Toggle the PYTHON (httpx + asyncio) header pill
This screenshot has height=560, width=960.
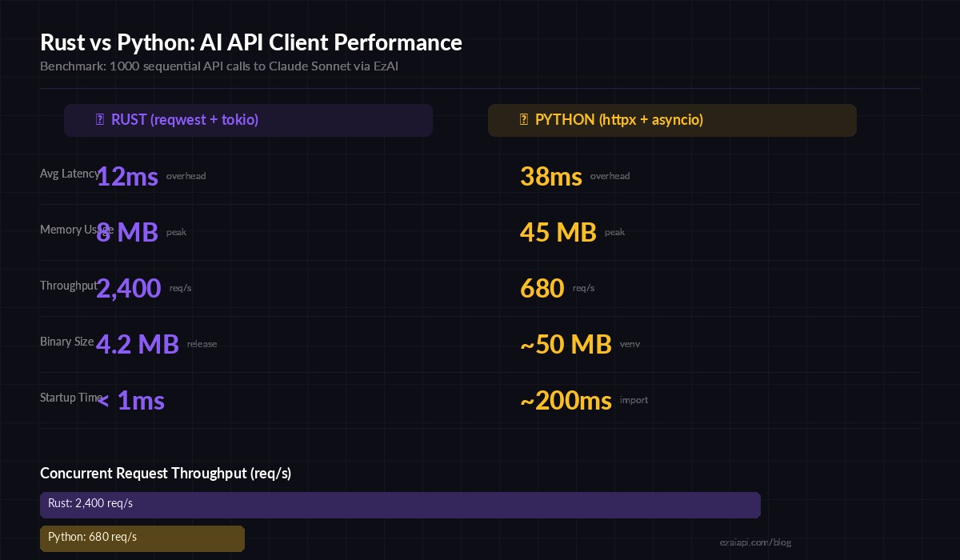pyautogui.click(x=672, y=120)
